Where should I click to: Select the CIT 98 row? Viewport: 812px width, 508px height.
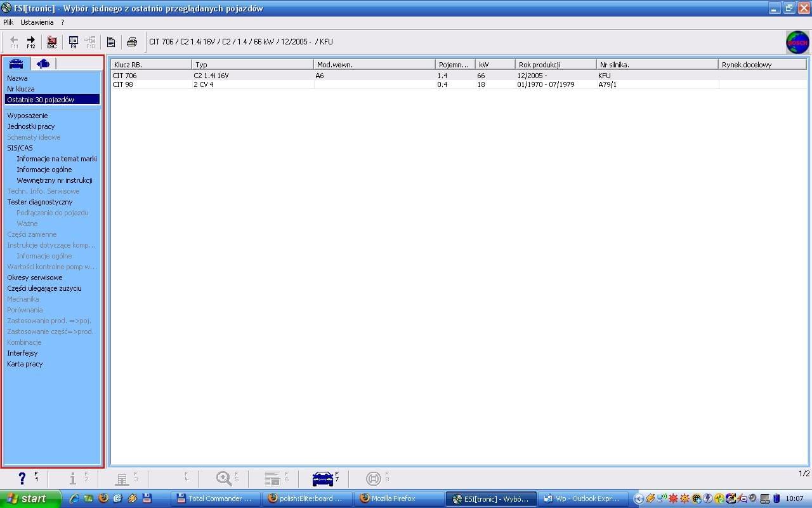[458, 84]
